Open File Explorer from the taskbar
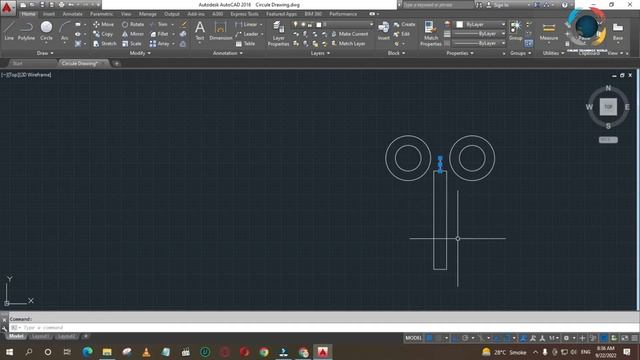The image size is (640, 360). click(107, 352)
